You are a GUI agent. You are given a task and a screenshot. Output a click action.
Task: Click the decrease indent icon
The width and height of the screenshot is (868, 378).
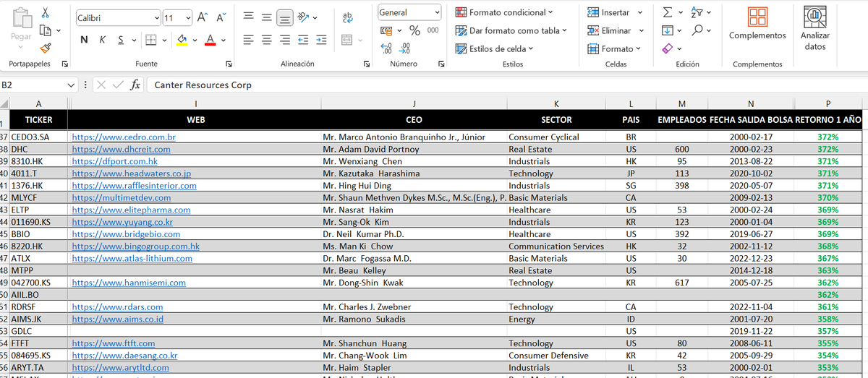click(x=302, y=40)
